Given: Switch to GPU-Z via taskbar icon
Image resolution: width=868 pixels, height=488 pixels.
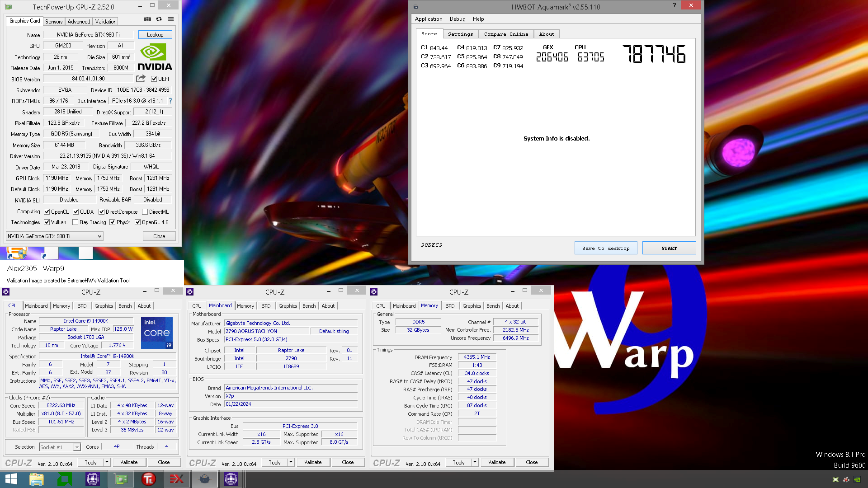Looking at the screenshot, I should click(121, 479).
